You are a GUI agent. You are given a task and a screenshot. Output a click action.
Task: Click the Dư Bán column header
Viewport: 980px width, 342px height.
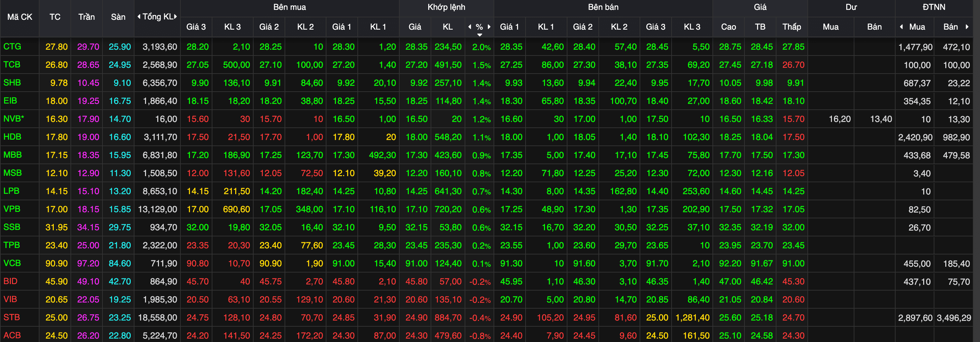coord(874,27)
